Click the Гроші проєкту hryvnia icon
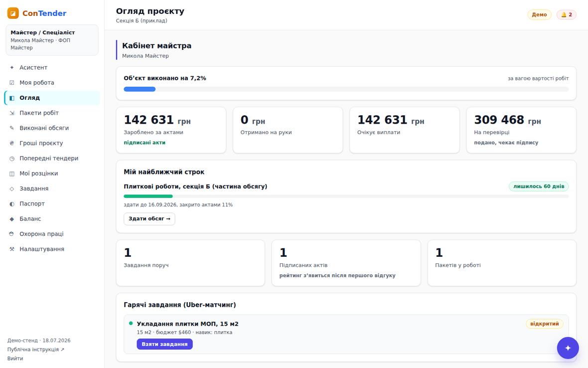Screen dimensions: 588x368 [12, 143]
